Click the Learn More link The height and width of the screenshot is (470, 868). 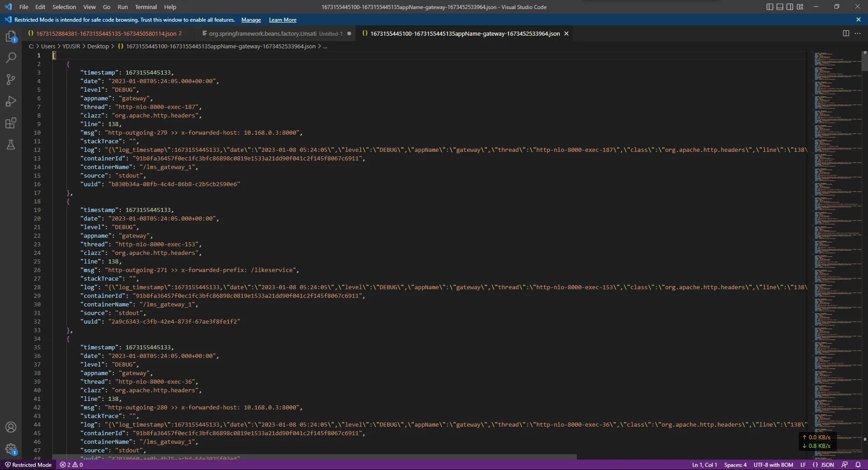coord(283,20)
